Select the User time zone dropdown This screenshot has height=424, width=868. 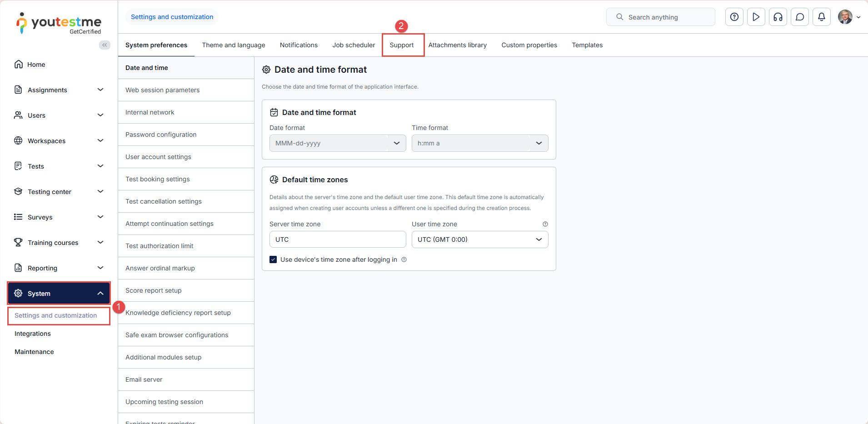point(479,239)
